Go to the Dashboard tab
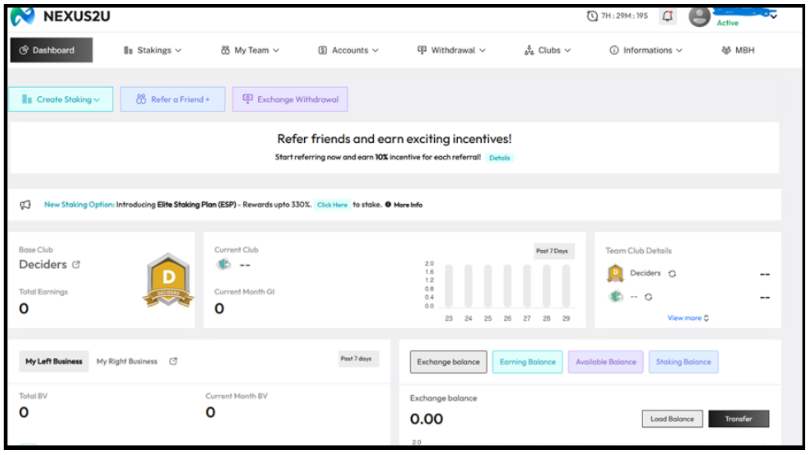 (51, 50)
